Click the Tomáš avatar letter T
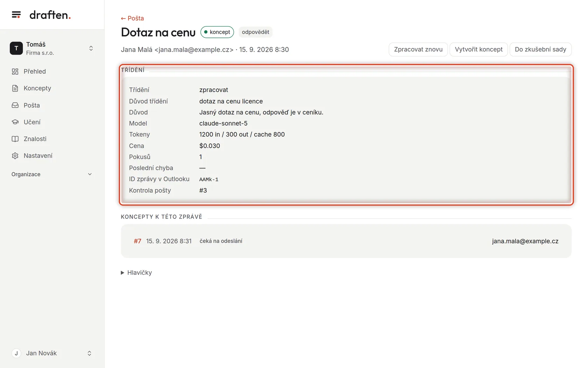This screenshot has height=368, width=588. coord(16,48)
